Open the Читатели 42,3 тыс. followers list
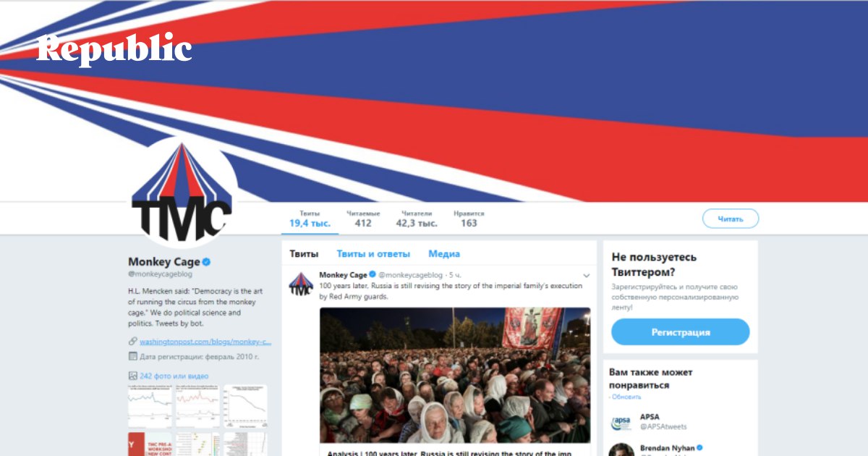 coord(417,219)
